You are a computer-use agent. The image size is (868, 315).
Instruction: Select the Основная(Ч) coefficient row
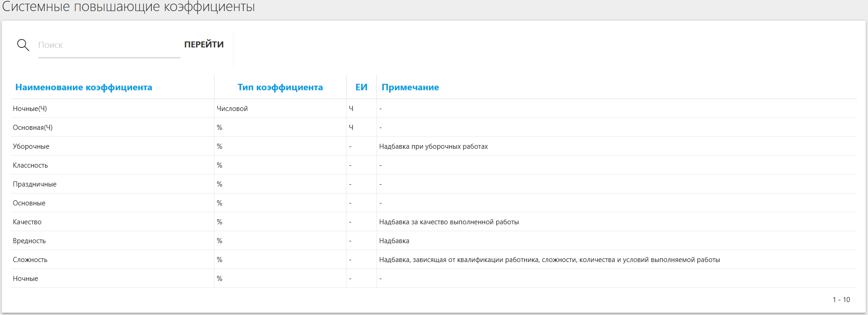click(x=33, y=128)
